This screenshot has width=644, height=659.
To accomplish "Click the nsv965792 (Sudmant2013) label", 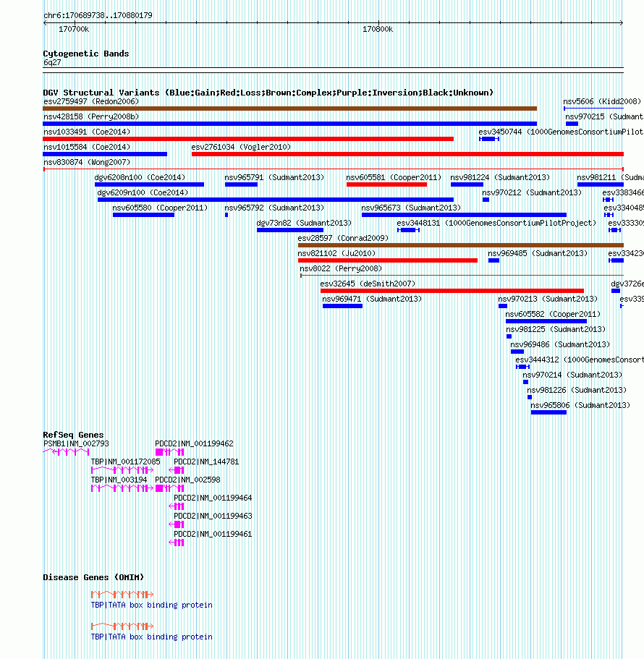I will pyautogui.click(x=274, y=208).
